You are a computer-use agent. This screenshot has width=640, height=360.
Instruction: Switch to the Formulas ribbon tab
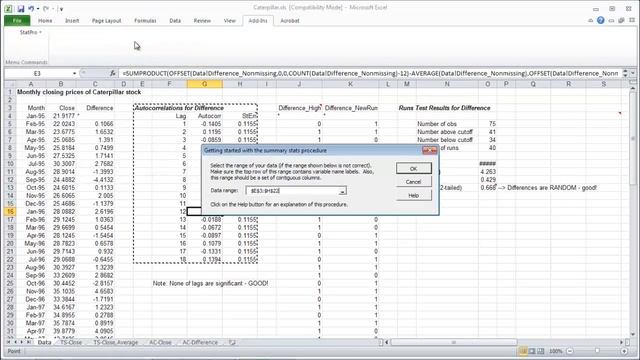point(145,20)
